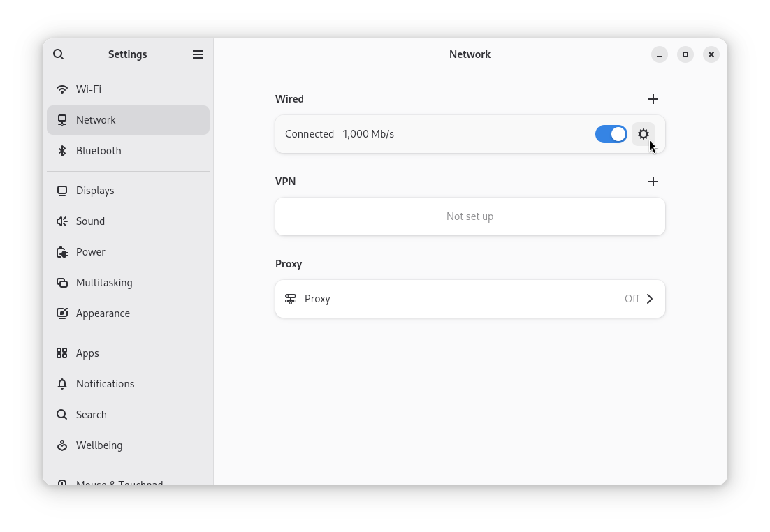Open Displays via its monitor icon
Viewport: 770px width, 532px height.
coord(62,190)
